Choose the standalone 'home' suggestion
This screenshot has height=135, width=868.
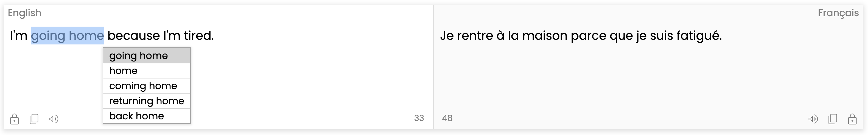[147, 71]
